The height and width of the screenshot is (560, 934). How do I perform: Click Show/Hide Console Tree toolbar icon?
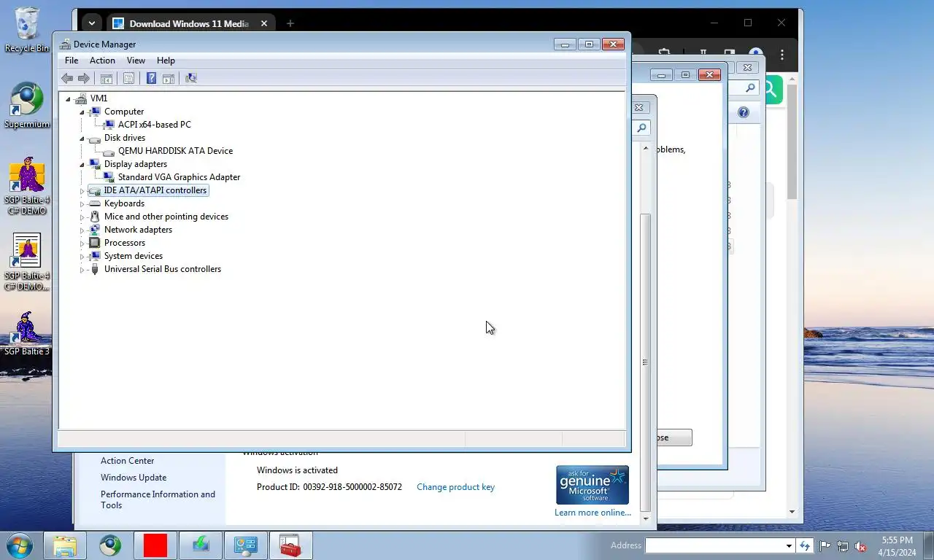click(107, 78)
